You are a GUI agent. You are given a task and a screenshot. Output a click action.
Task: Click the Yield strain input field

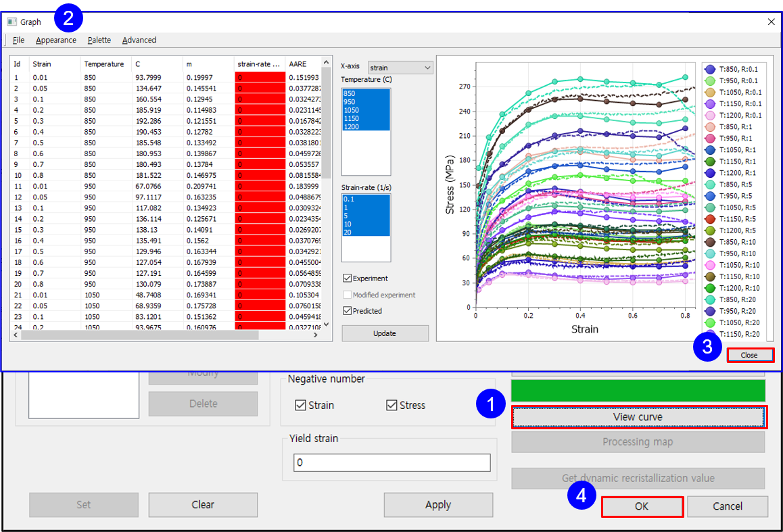tap(392, 462)
